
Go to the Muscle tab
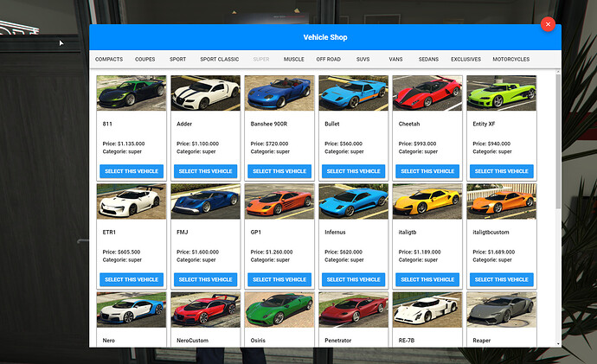(293, 60)
